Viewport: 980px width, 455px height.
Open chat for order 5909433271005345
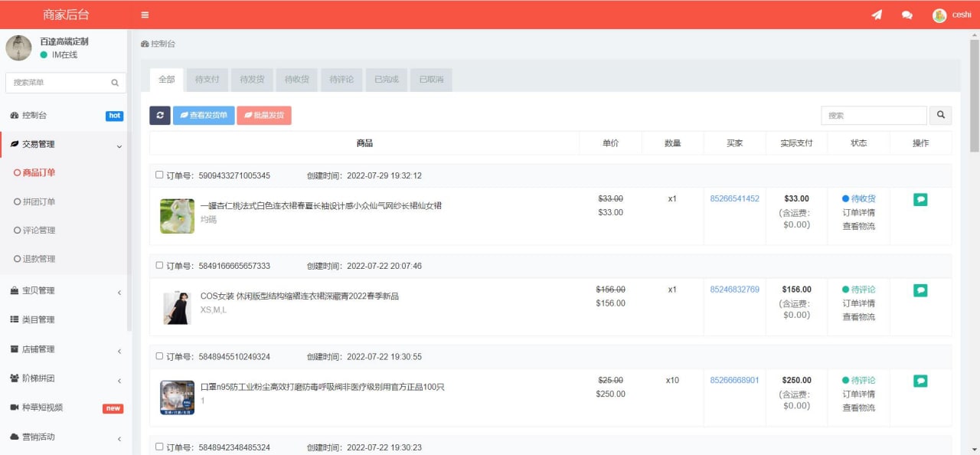pos(920,199)
